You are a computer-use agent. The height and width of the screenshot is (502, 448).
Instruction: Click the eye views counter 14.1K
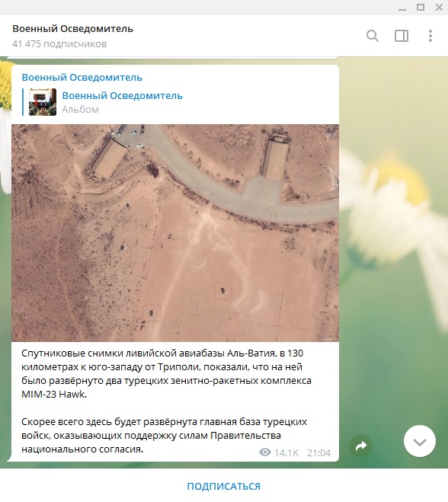pyautogui.click(x=279, y=452)
